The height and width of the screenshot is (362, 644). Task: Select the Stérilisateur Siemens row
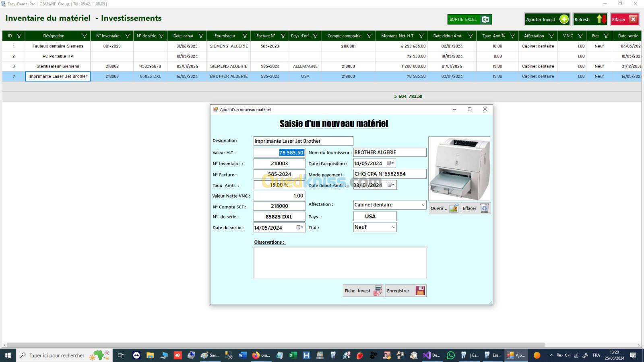pyautogui.click(x=58, y=66)
